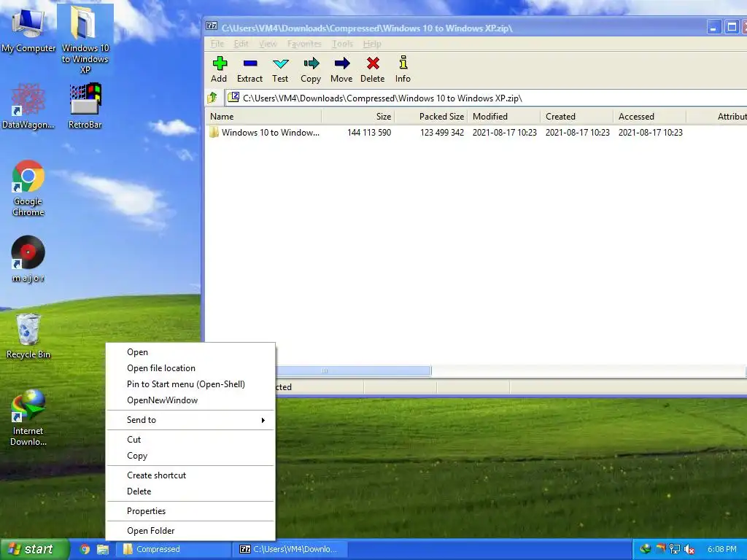Click the network tray icon
The width and height of the screenshot is (747, 560).
(x=675, y=549)
